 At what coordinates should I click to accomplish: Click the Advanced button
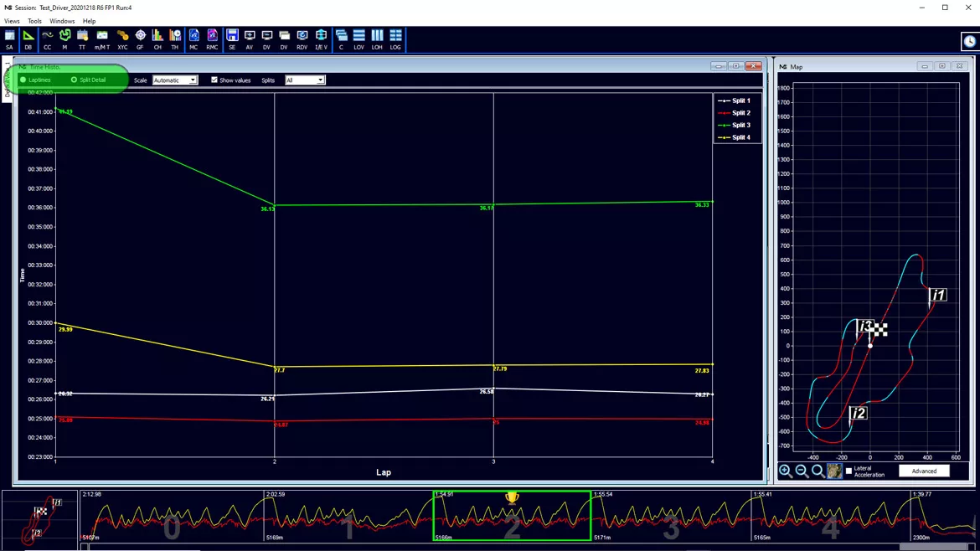click(x=924, y=471)
